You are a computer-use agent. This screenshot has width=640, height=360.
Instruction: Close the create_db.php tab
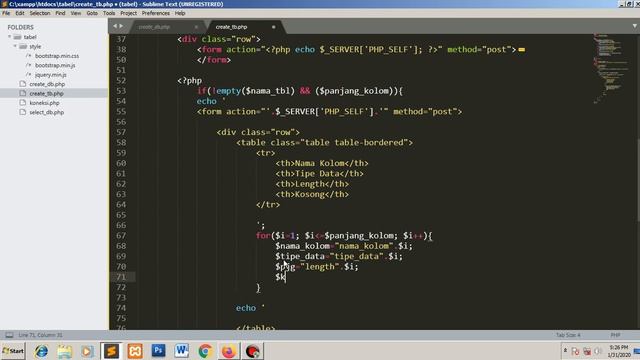click(x=196, y=27)
